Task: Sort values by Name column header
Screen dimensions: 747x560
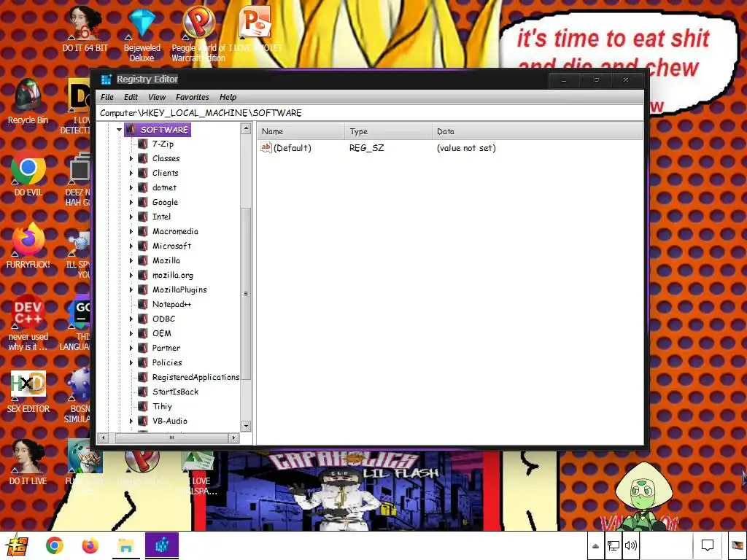Action: [x=301, y=131]
